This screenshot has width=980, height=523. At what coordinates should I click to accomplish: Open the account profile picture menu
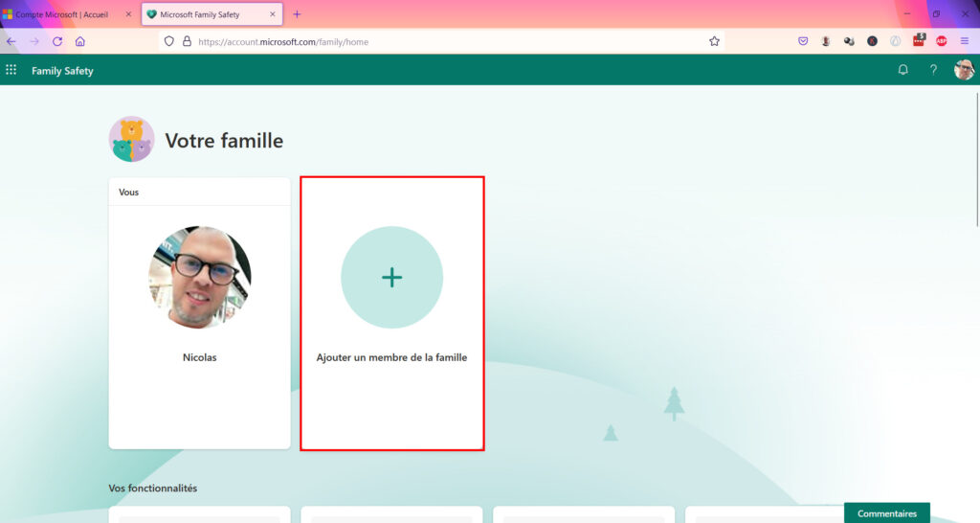(964, 69)
